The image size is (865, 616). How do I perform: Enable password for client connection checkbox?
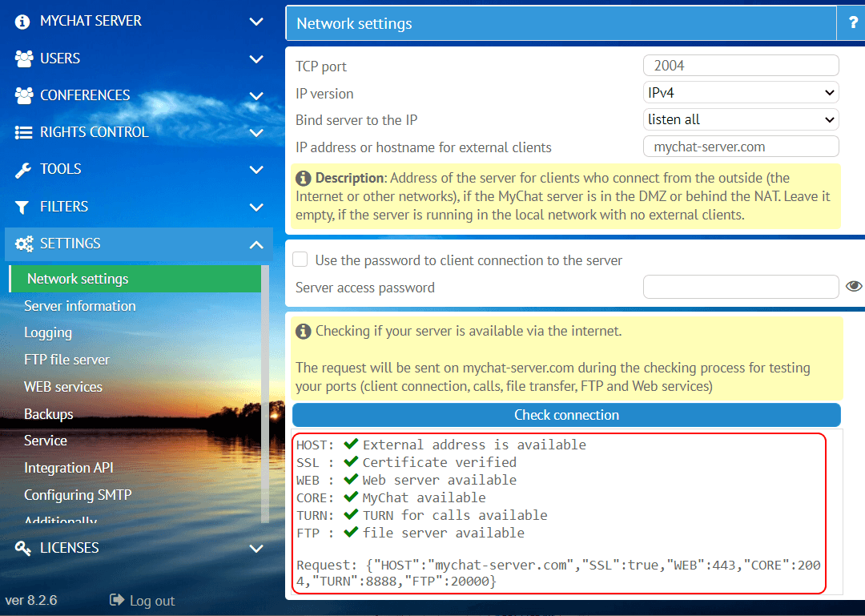(x=300, y=260)
